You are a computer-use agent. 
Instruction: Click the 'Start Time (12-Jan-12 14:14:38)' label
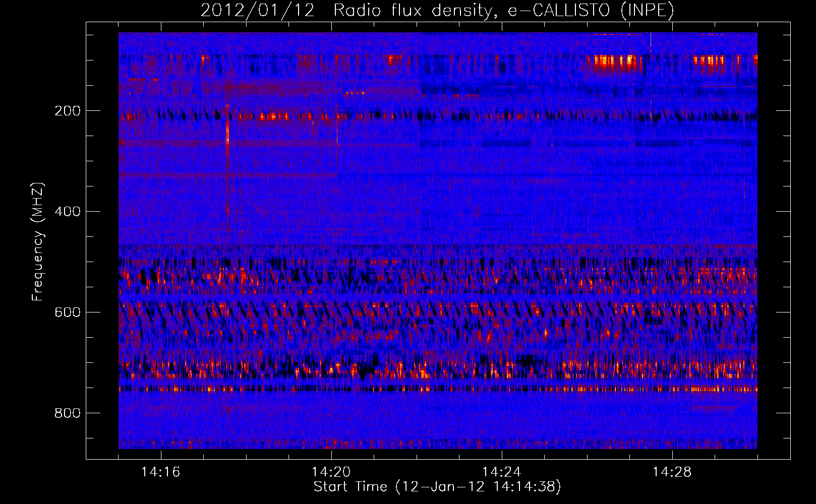pyautogui.click(x=437, y=487)
